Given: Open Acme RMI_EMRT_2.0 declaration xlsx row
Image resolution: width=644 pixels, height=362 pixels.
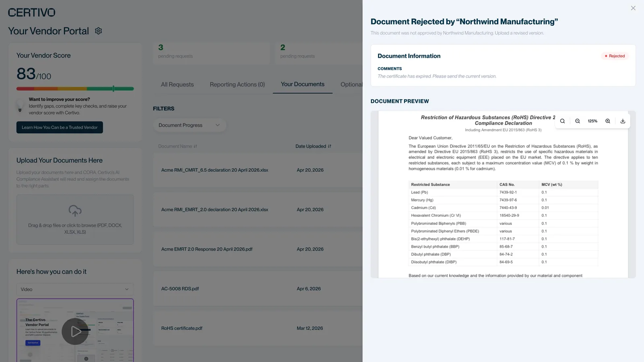Looking at the screenshot, I should pyautogui.click(x=258, y=210).
